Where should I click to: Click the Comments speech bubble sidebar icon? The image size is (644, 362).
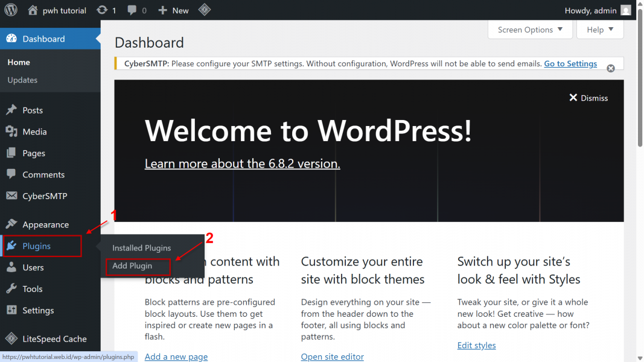pos(11,174)
